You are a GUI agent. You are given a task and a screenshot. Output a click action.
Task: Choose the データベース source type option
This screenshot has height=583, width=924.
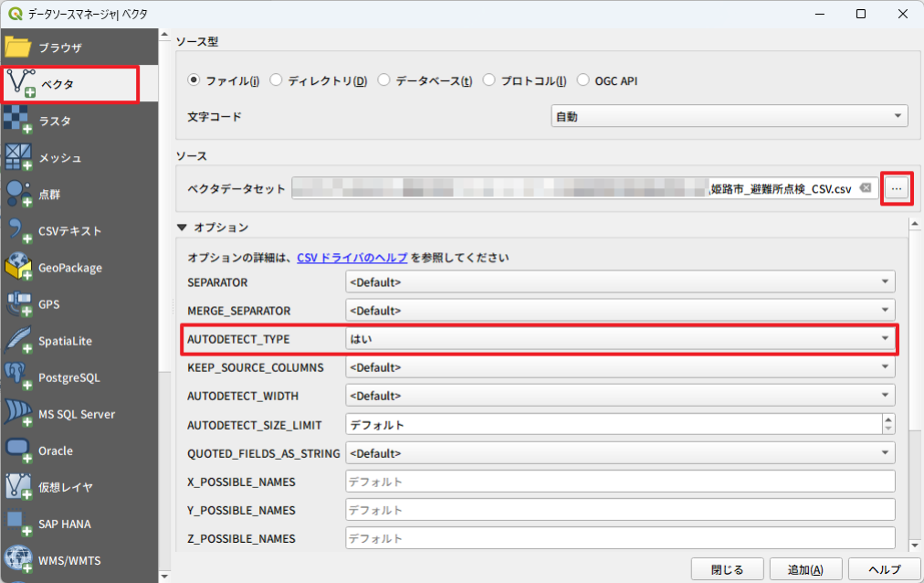coord(383,80)
